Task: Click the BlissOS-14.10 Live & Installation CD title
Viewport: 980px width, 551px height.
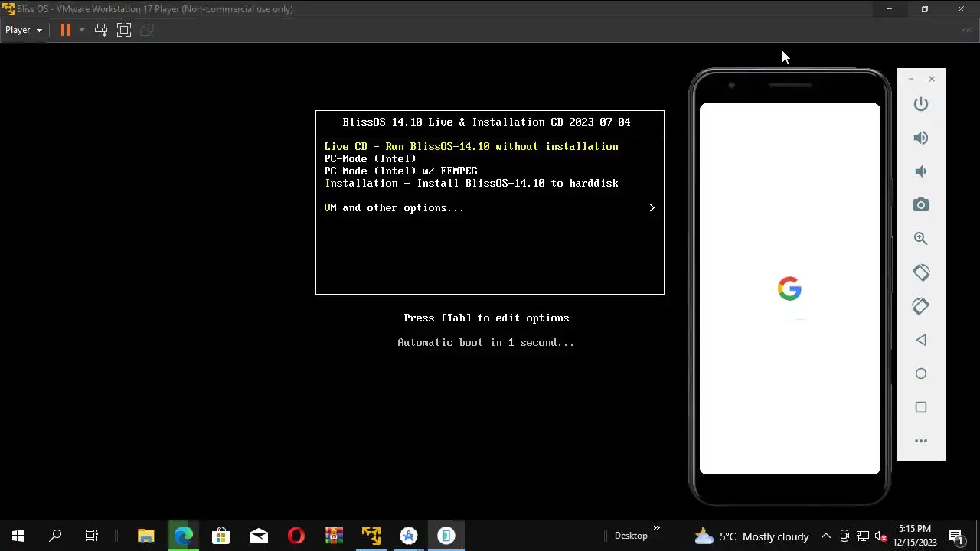Action: point(486,122)
